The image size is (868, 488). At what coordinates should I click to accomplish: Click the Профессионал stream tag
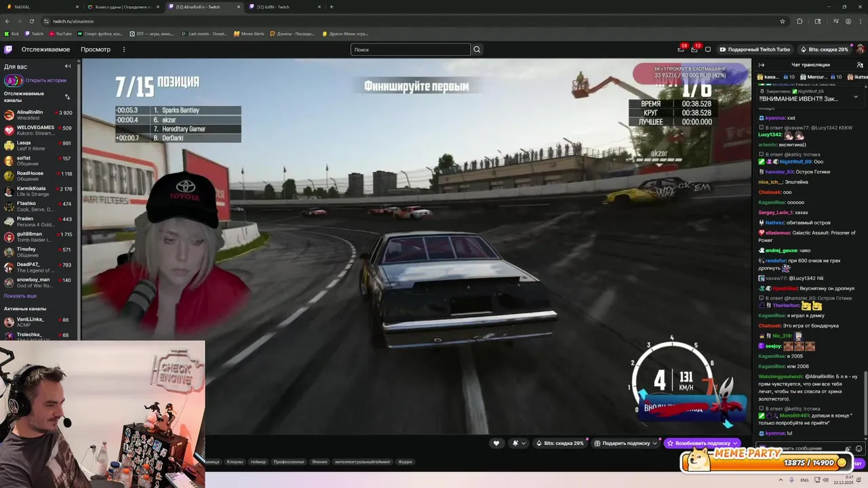pyautogui.click(x=289, y=462)
